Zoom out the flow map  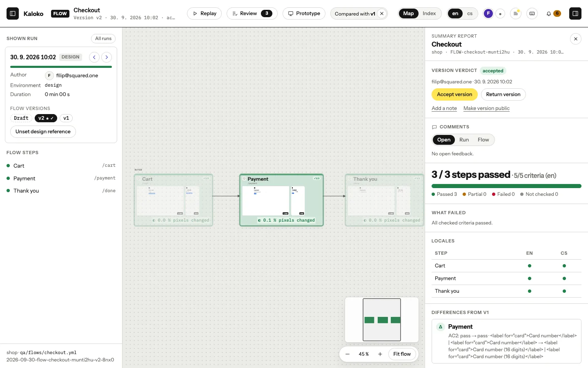pos(347,354)
